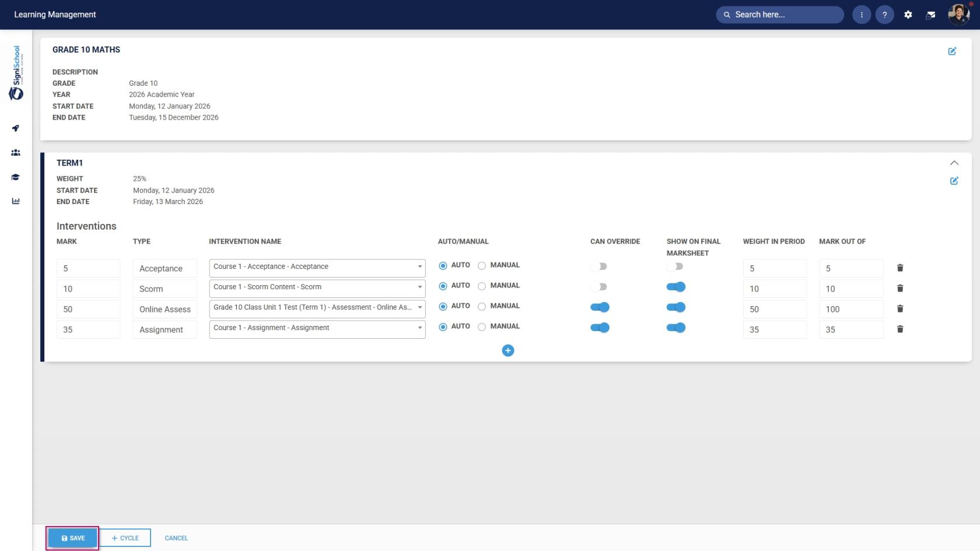Add new intervention with plus icon
This screenshot has height=551, width=980.
pos(508,350)
